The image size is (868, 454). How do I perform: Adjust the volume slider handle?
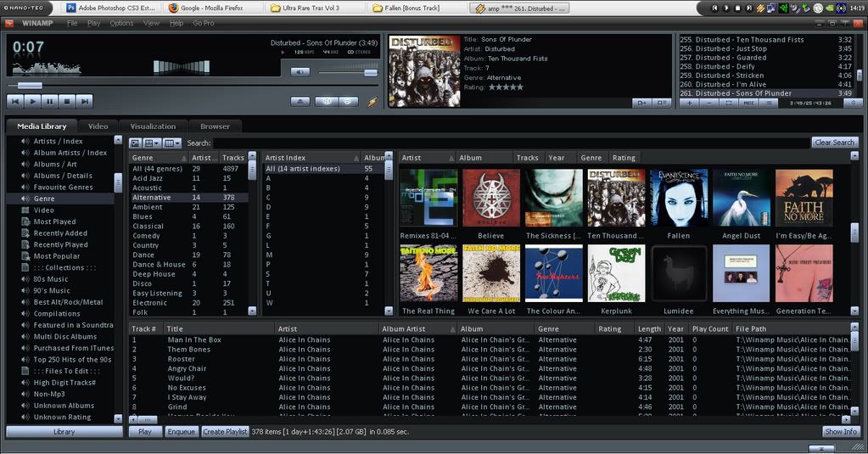click(x=370, y=72)
